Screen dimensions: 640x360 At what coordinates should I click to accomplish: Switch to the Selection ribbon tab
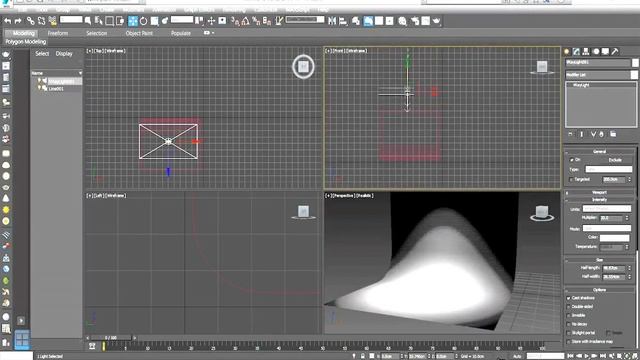(x=97, y=33)
